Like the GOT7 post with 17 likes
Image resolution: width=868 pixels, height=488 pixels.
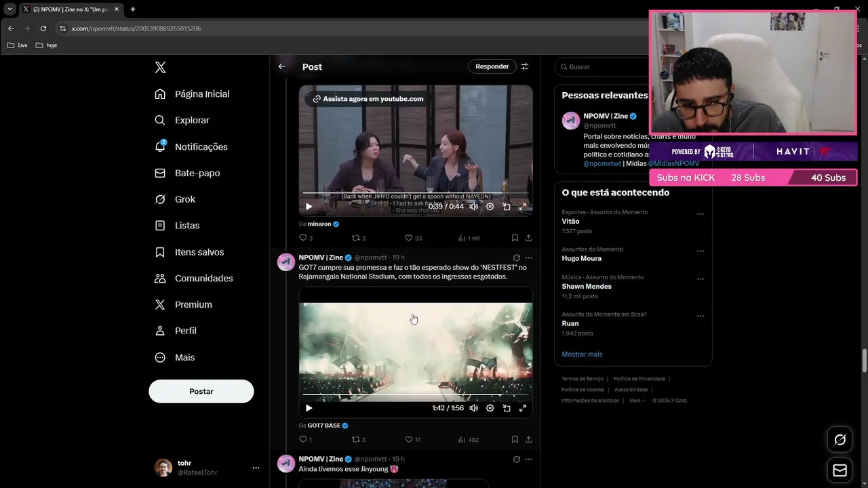tap(413, 439)
